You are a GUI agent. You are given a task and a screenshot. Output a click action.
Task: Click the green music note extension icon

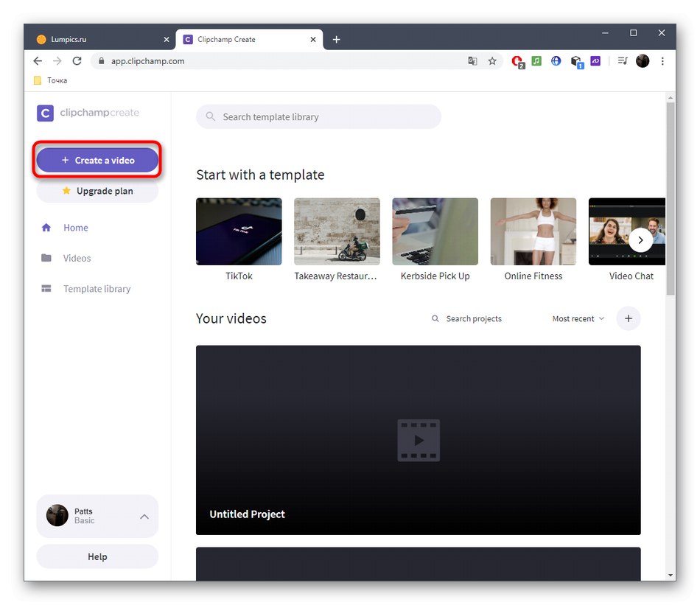[x=536, y=61]
